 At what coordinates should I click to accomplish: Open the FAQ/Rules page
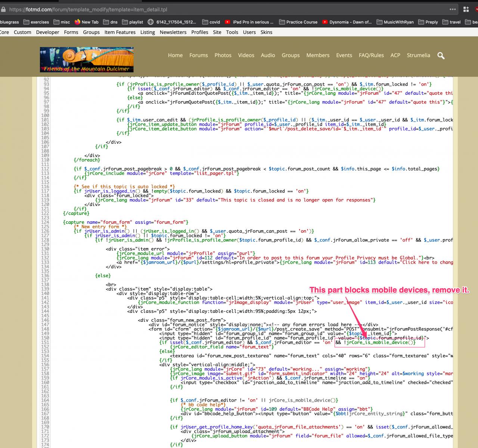click(371, 55)
